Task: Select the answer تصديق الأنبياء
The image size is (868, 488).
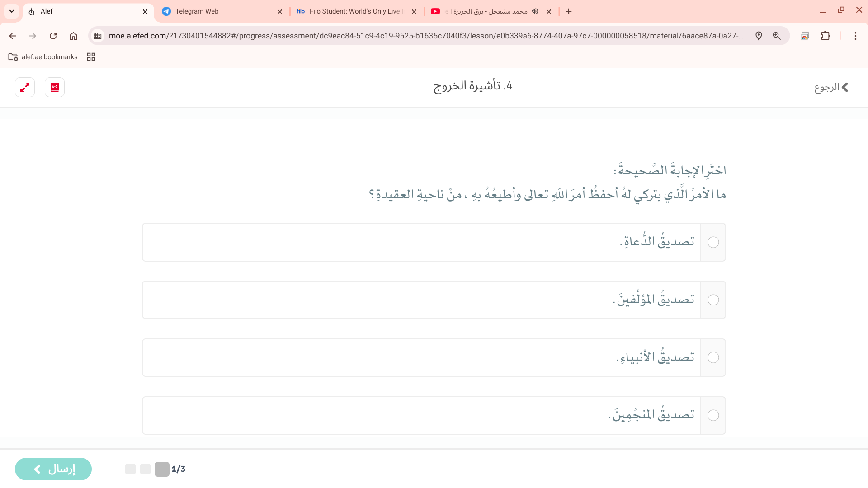Action: pos(713,358)
